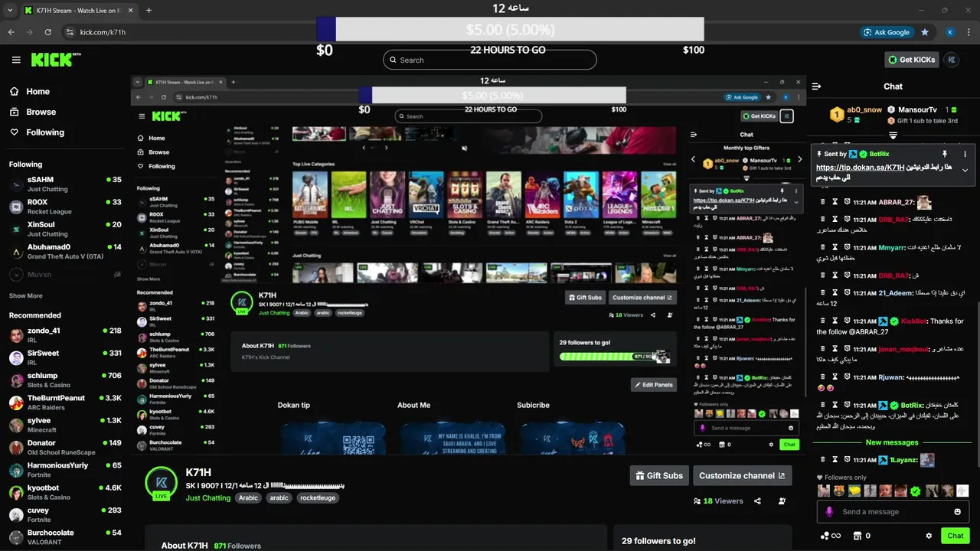
Task: Click the Gift Subs button
Action: click(x=659, y=475)
